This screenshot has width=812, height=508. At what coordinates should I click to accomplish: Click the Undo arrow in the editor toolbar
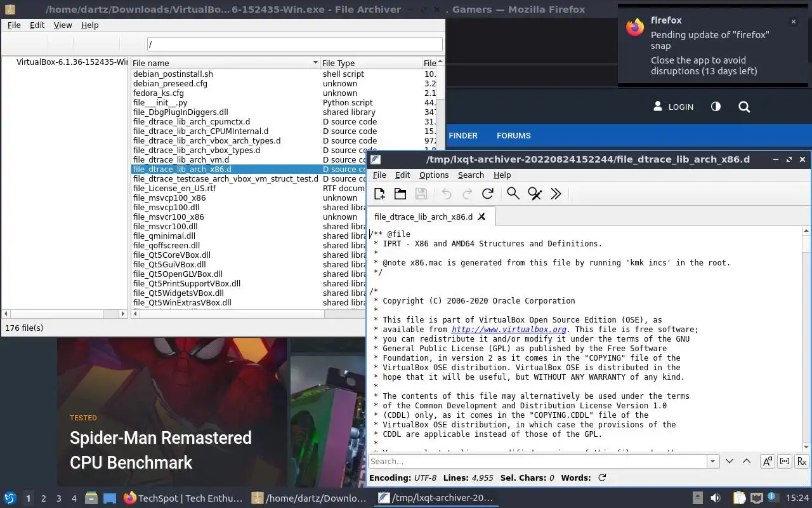click(x=447, y=194)
